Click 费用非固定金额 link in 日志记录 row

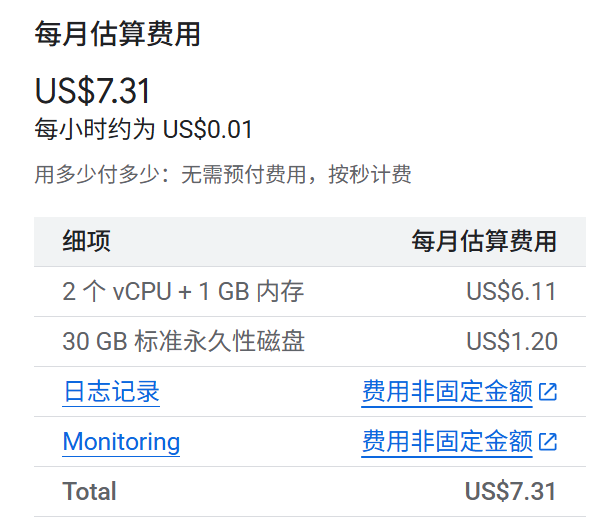pyautogui.click(x=447, y=392)
